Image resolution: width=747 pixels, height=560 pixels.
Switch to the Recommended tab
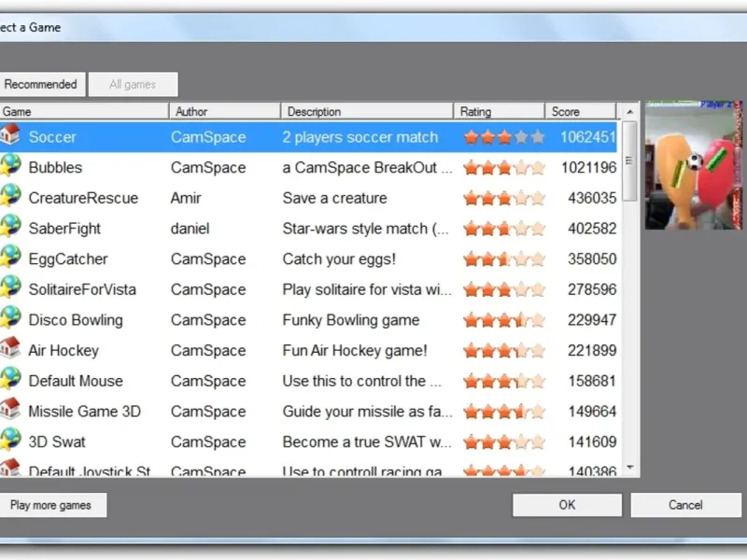point(41,84)
